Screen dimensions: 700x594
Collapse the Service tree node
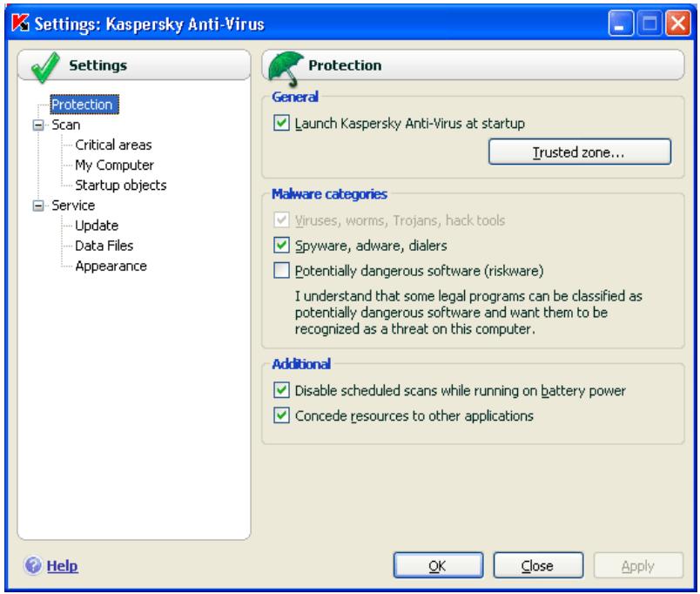pos(39,206)
